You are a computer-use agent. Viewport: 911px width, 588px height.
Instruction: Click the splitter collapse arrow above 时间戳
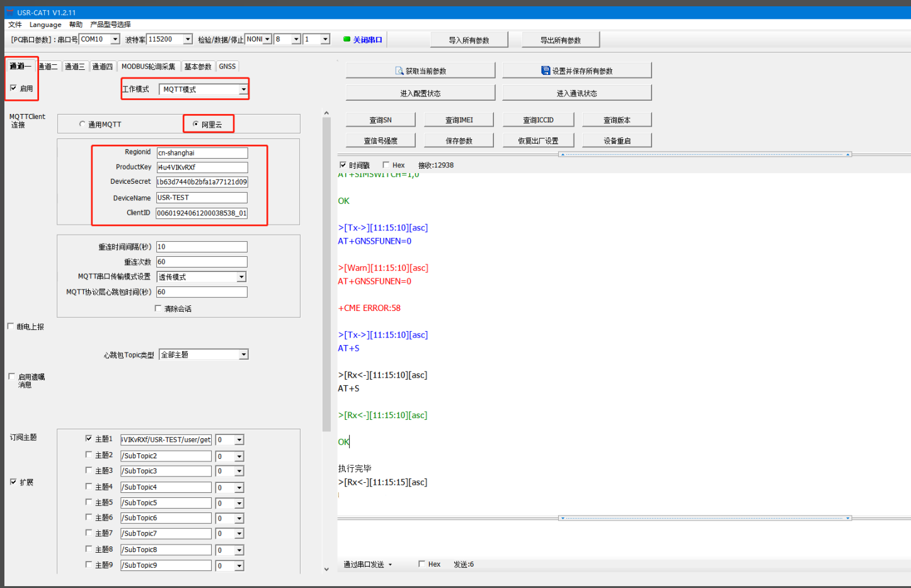pos(562,154)
